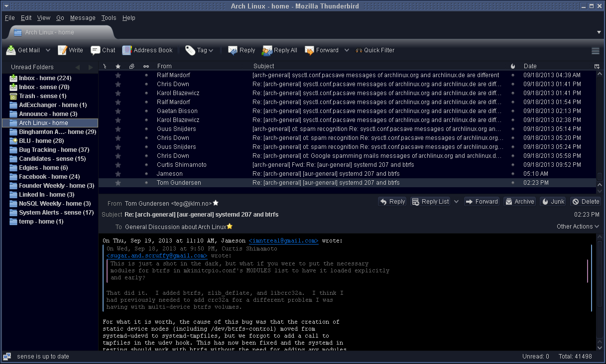Toggle read status of Jameson message
The image size is (606, 364).
pyautogui.click(x=146, y=174)
